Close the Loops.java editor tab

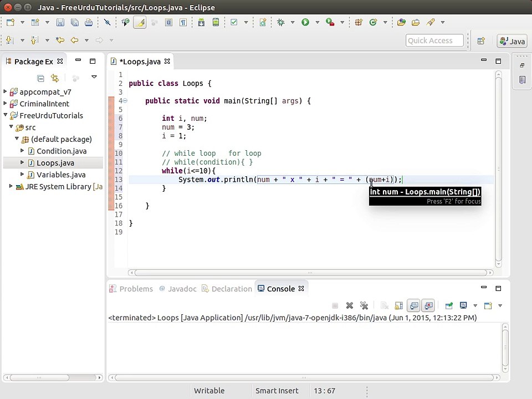167,62
